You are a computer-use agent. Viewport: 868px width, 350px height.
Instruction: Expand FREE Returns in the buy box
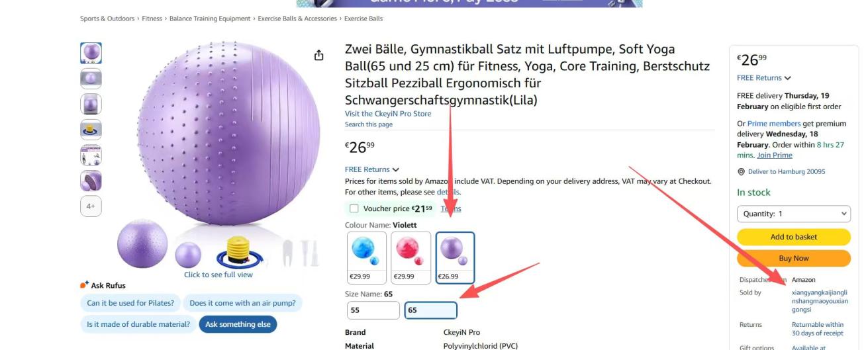click(764, 78)
